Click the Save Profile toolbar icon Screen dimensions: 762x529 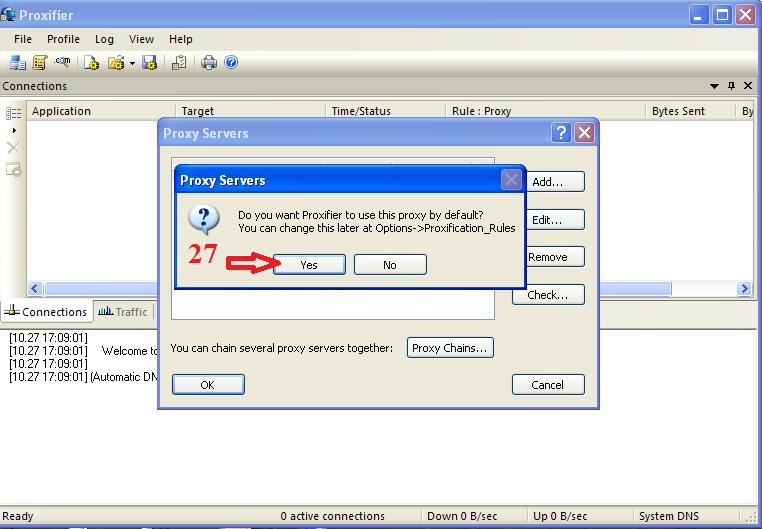click(x=150, y=63)
